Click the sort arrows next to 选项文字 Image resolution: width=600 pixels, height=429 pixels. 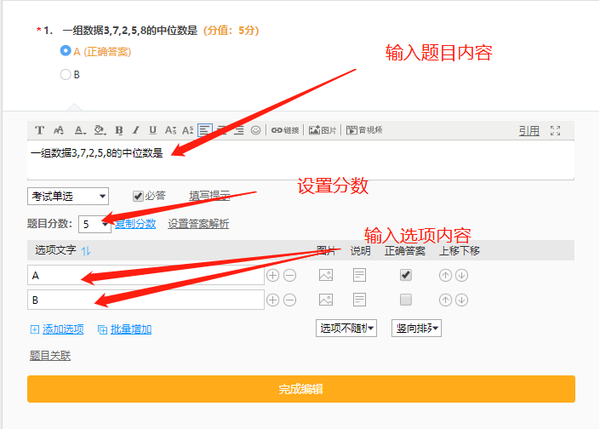[x=86, y=251]
